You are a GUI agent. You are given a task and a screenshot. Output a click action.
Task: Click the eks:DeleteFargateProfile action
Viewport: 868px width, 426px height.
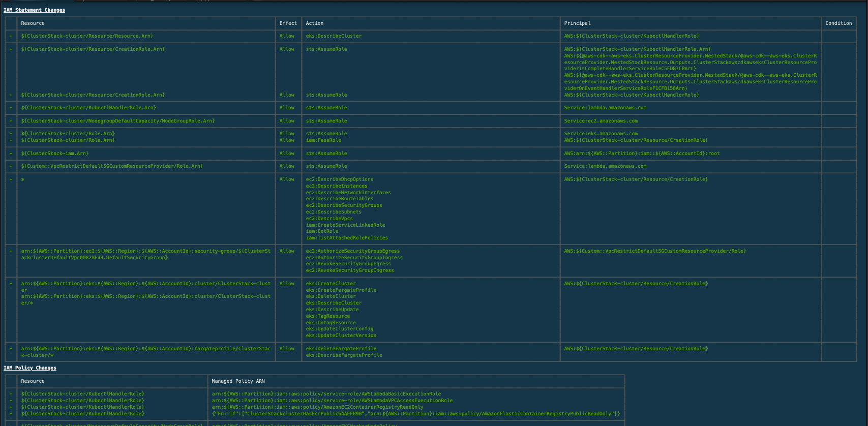point(341,349)
